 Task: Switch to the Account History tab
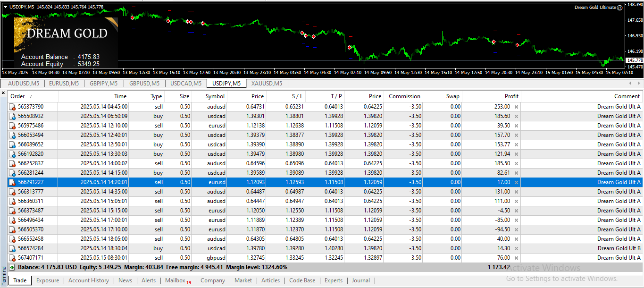(89, 280)
